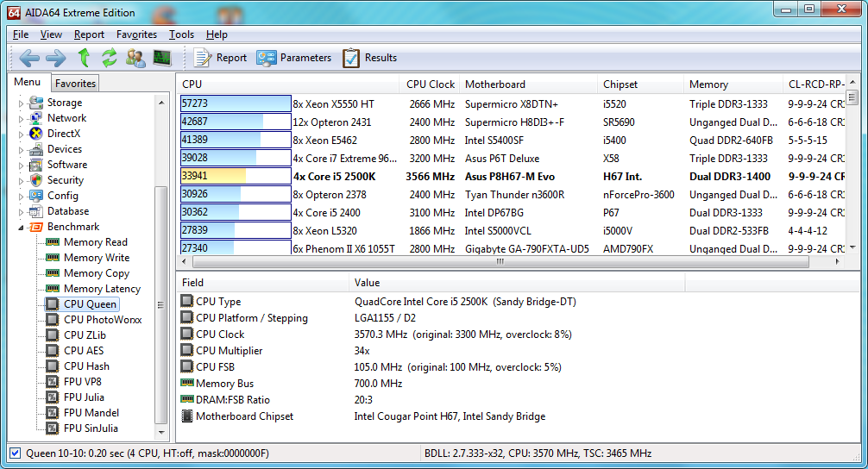Viewport: 868px width, 469px height.
Task: Sort by the Motherboard column header
Action: pos(528,84)
